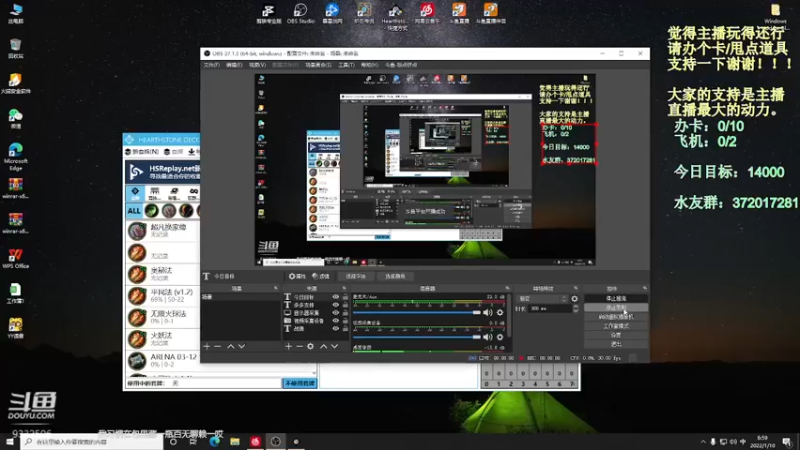The height and width of the screenshot is (450, 800).
Task: Lock the 视频采集设备 source
Action: (x=345, y=320)
